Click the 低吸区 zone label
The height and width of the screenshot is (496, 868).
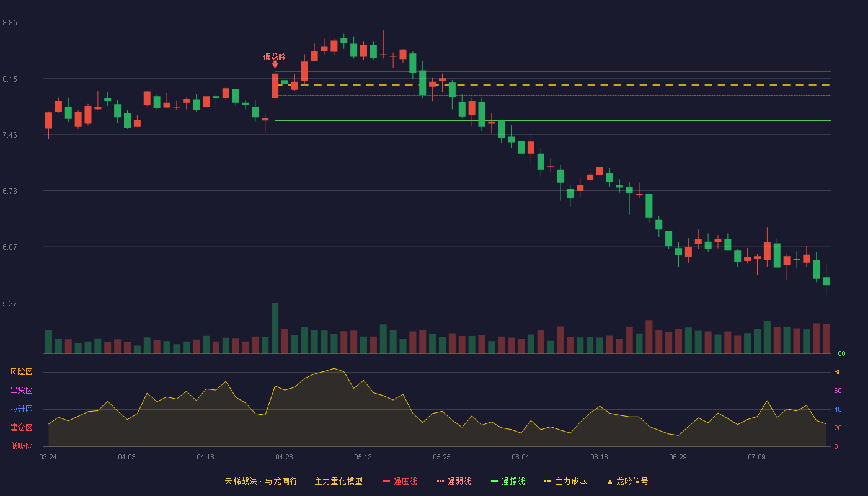click(x=21, y=446)
